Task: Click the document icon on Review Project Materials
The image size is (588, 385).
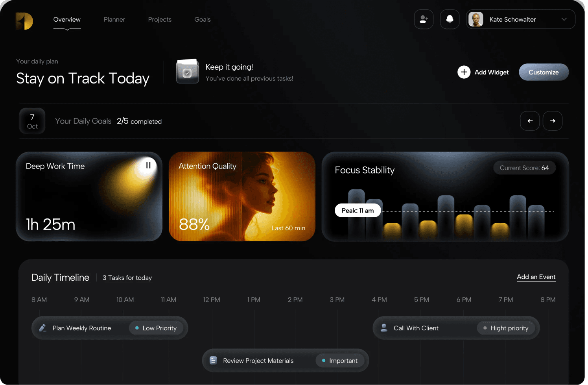Action: [x=213, y=360]
